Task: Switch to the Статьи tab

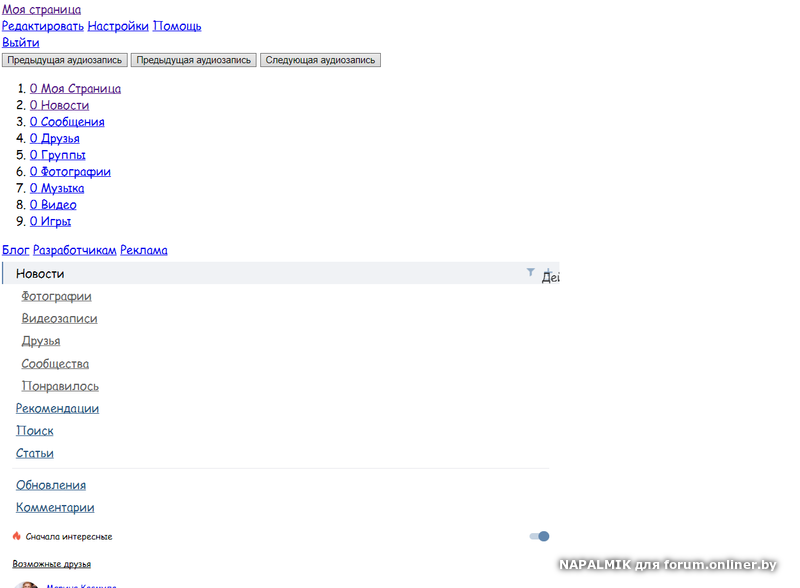Action: pos(35,453)
